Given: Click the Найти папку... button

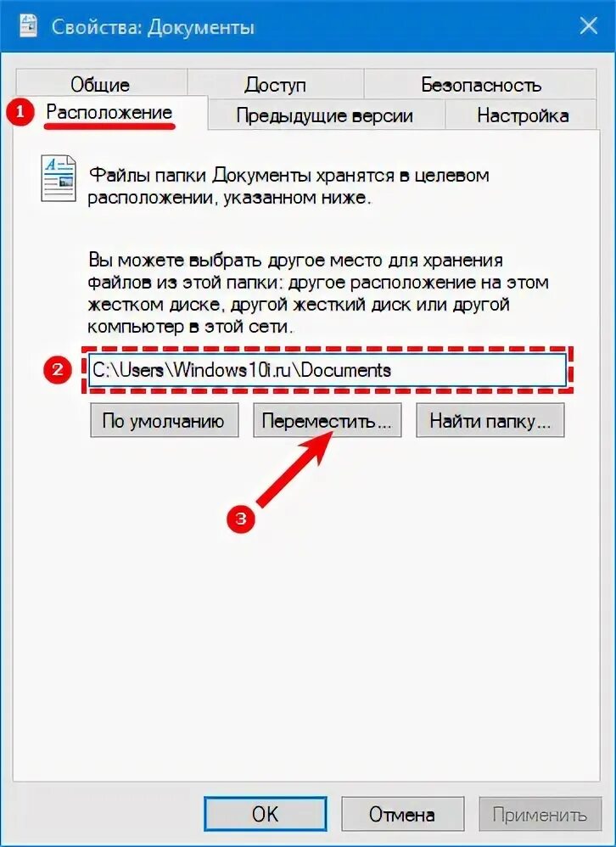Looking at the screenshot, I should [x=490, y=420].
